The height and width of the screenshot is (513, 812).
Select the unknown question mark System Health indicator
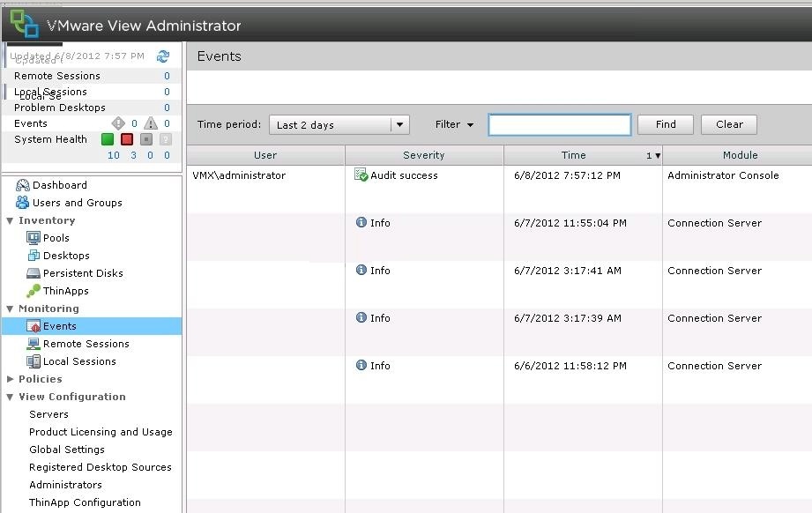click(165, 139)
